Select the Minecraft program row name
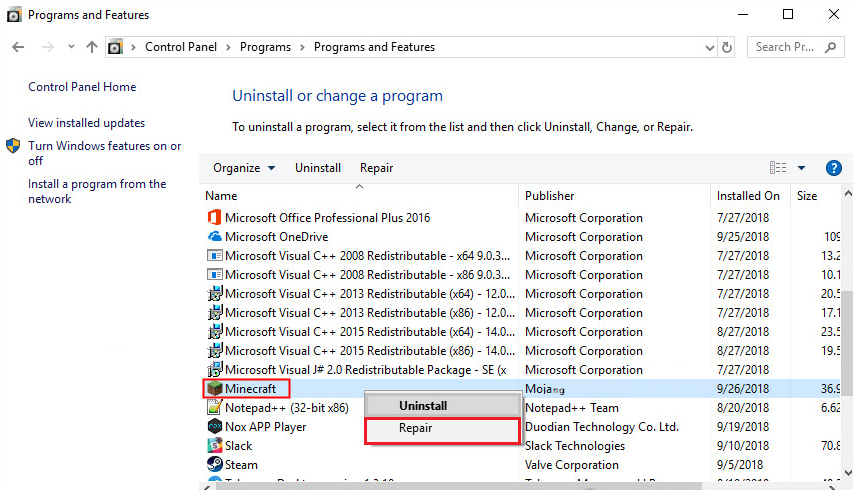Image resolution: width=853 pixels, height=490 pixels. point(250,389)
